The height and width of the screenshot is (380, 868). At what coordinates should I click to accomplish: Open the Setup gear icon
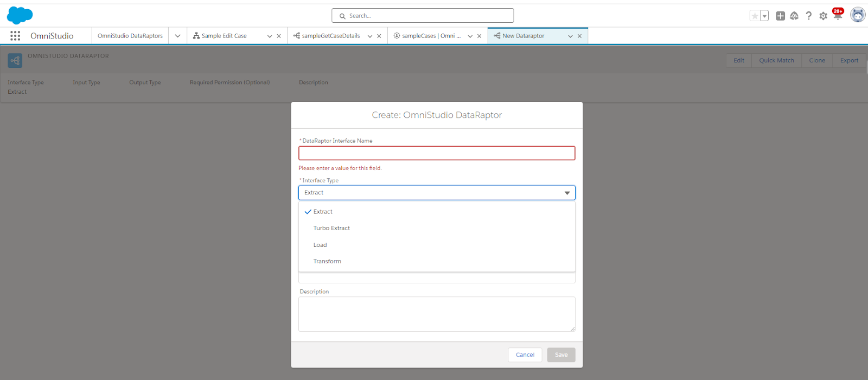tap(823, 16)
